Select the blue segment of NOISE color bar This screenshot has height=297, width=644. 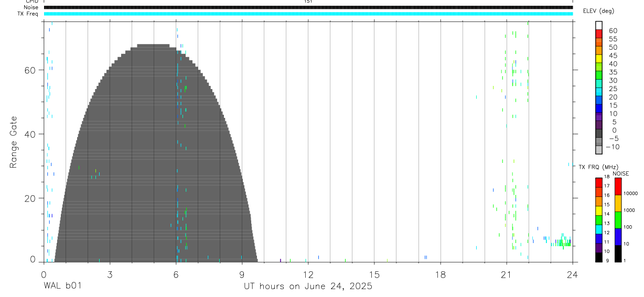click(x=618, y=237)
